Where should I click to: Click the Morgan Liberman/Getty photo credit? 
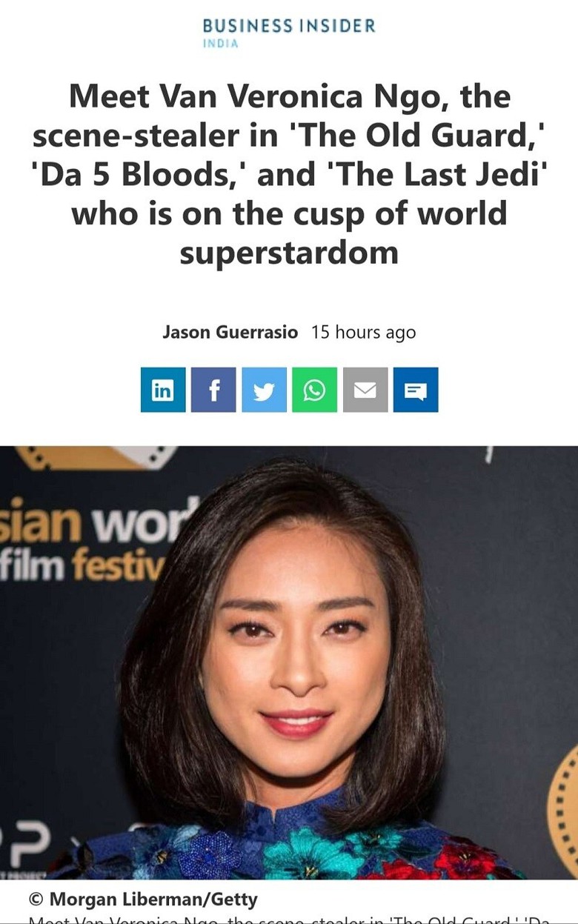[x=143, y=900]
